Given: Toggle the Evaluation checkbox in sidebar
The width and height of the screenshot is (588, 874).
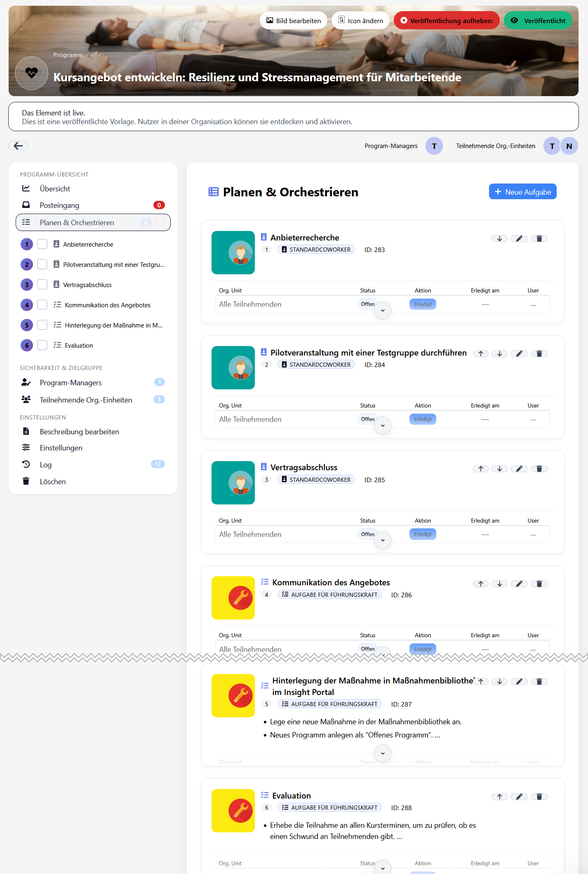Looking at the screenshot, I should click(42, 345).
